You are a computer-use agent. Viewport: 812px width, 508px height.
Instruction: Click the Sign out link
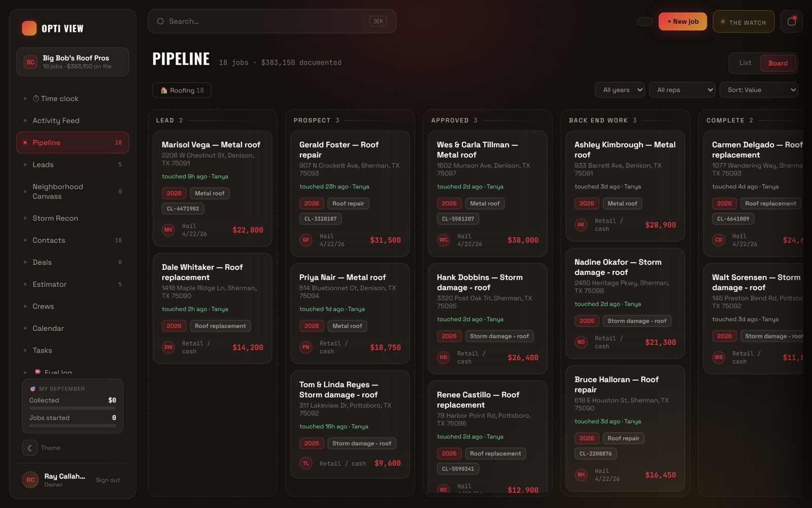click(x=108, y=480)
